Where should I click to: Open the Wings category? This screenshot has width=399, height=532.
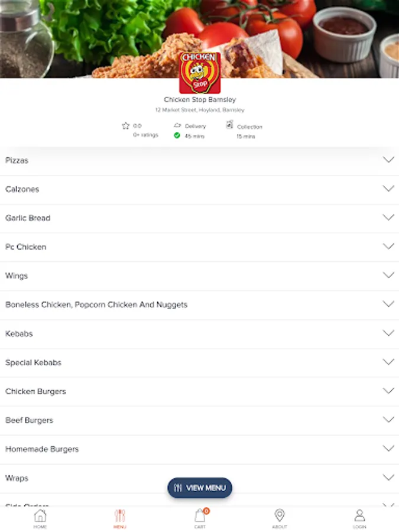click(200, 276)
